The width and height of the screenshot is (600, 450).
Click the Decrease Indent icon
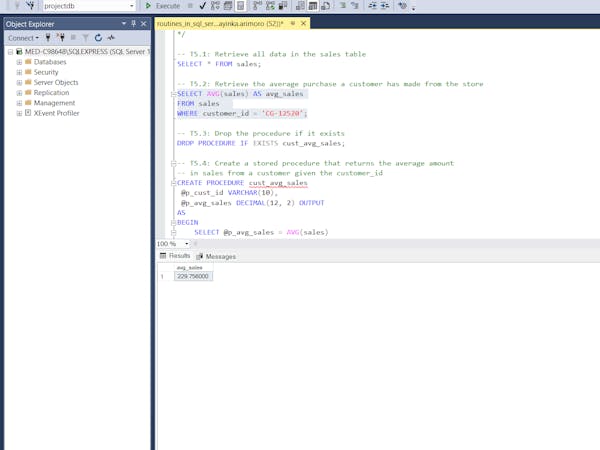point(372,6)
